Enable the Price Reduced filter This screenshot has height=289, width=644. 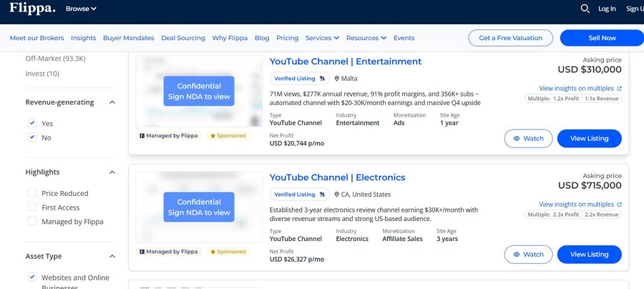tap(32, 193)
